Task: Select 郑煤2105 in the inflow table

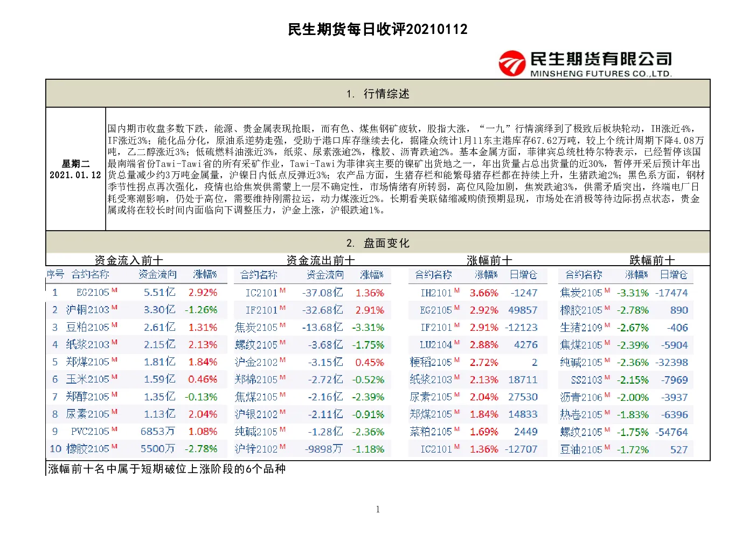Action: 88,362
